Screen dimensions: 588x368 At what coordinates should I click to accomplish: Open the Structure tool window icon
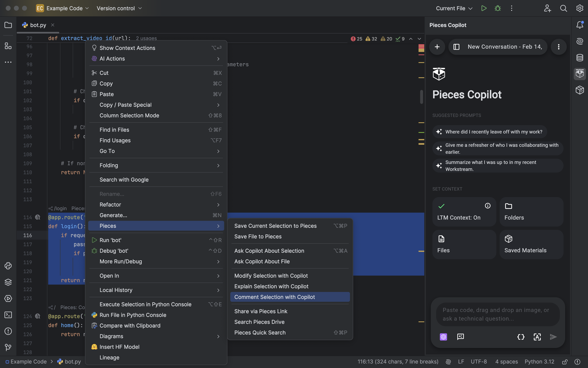[x=8, y=46]
